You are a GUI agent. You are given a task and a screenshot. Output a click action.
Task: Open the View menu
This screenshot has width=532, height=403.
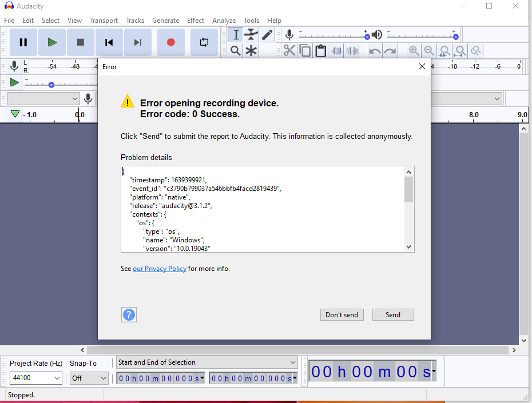(74, 21)
